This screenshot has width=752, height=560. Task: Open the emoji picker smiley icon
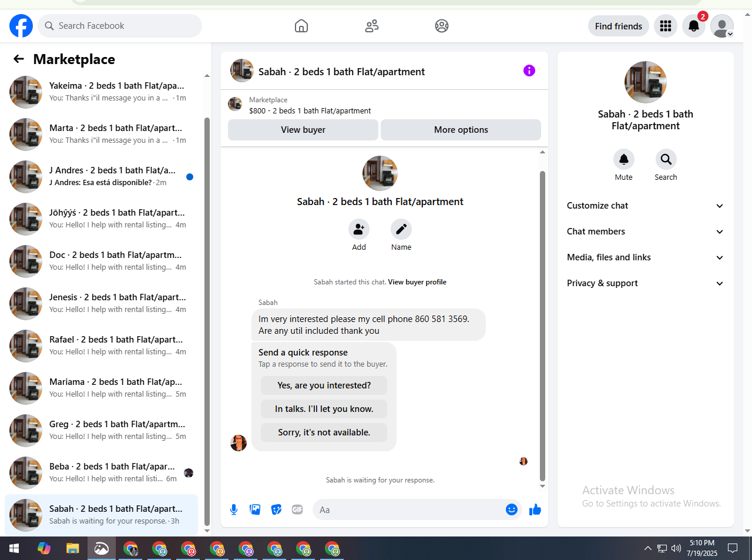512,509
